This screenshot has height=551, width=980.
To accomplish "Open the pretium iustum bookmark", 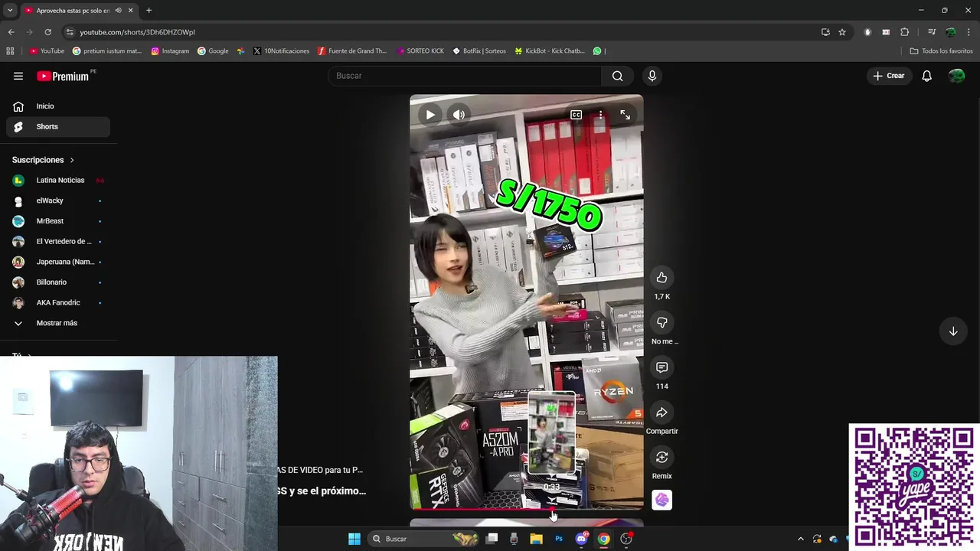I will click(107, 51).
